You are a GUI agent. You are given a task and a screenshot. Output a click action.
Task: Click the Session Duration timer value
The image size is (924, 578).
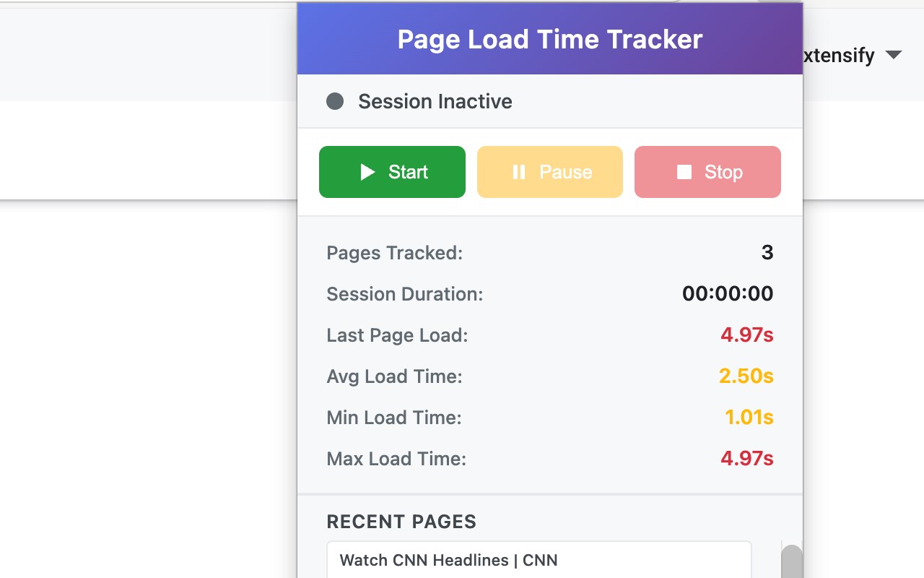pos(727,293)
